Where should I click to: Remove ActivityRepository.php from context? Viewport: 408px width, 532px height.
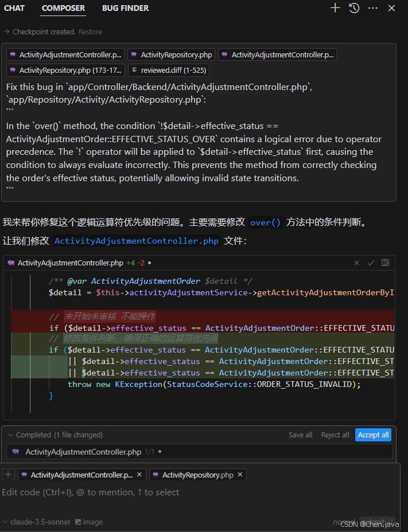point(240,475)
